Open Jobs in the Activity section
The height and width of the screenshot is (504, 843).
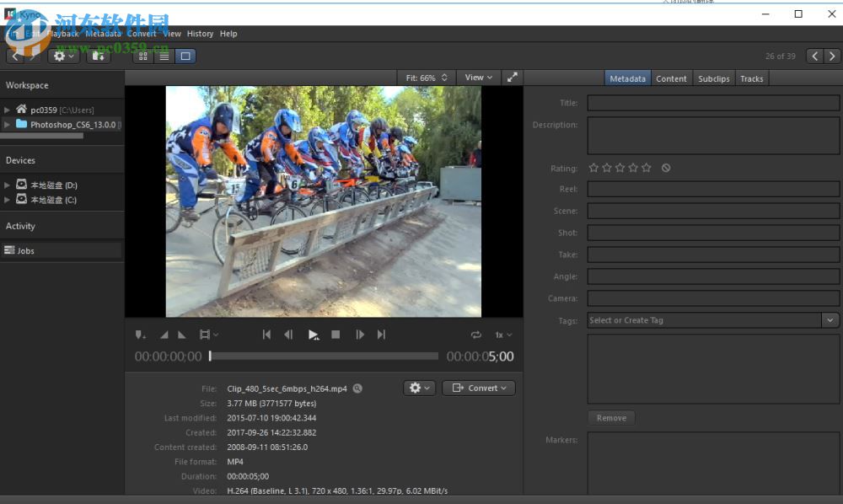[26, 250]
